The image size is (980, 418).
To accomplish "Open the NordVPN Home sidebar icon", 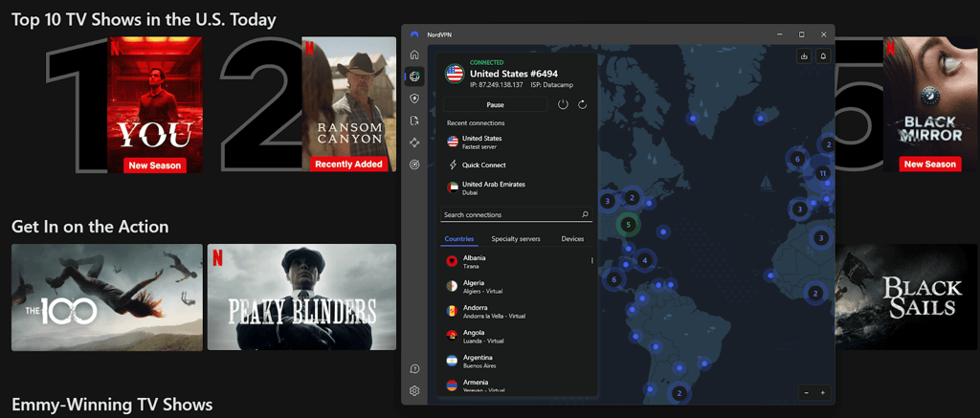I will [x=413, y=55].
